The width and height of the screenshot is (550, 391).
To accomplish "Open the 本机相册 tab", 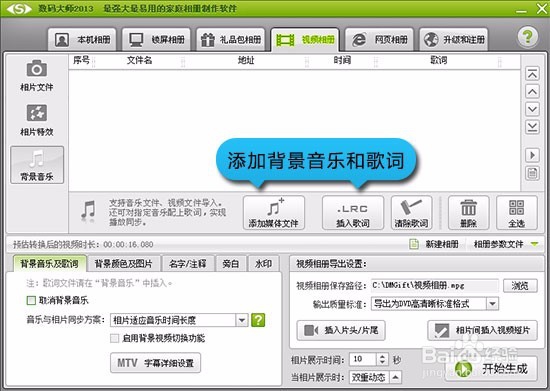I will point(82,40).
